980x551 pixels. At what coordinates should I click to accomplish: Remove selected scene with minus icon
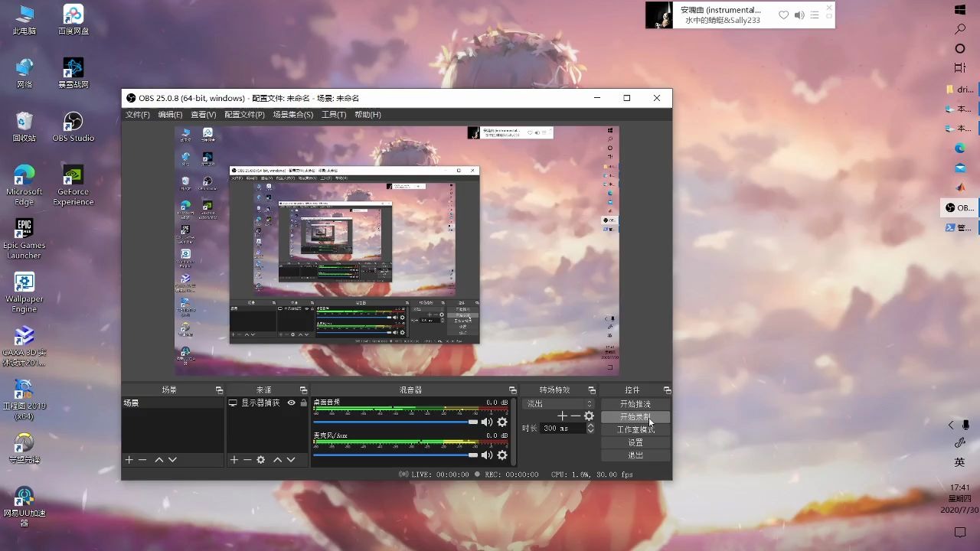coord(142,460)
